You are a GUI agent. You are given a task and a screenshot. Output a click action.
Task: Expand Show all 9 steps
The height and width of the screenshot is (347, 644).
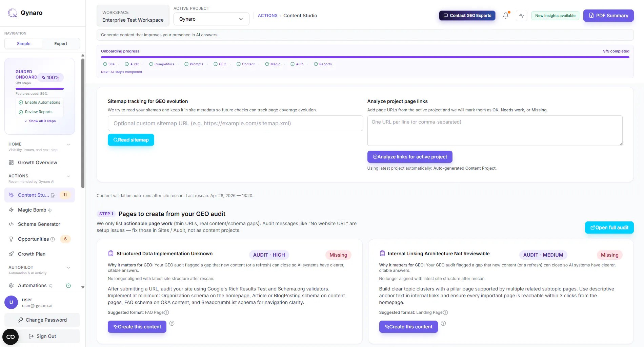(x=40, y=121)
